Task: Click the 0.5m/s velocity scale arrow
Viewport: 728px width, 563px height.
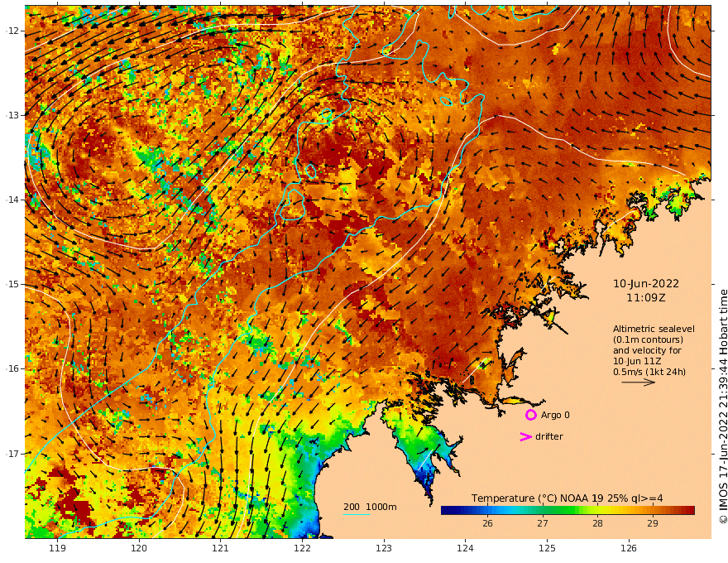Action: (x=639, y=383)
